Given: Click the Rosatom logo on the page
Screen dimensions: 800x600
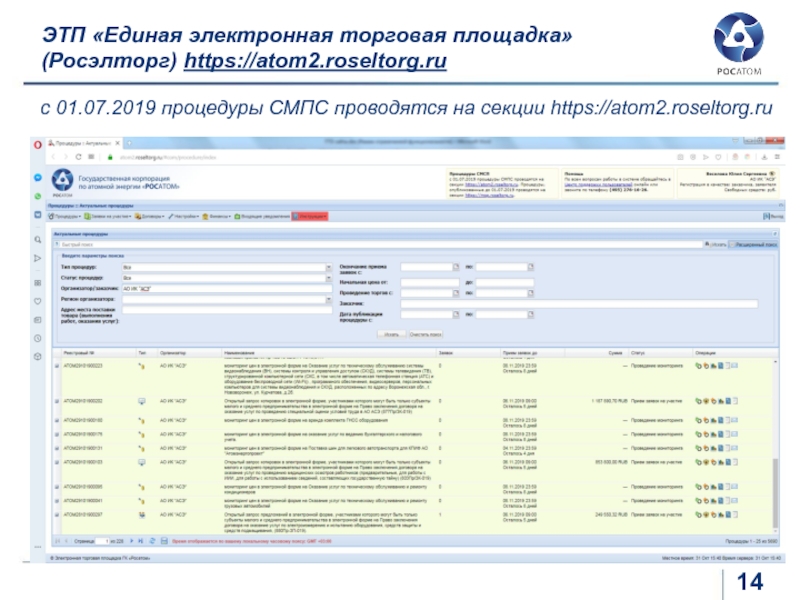Looking at the screenshot, I should point(63,181).
